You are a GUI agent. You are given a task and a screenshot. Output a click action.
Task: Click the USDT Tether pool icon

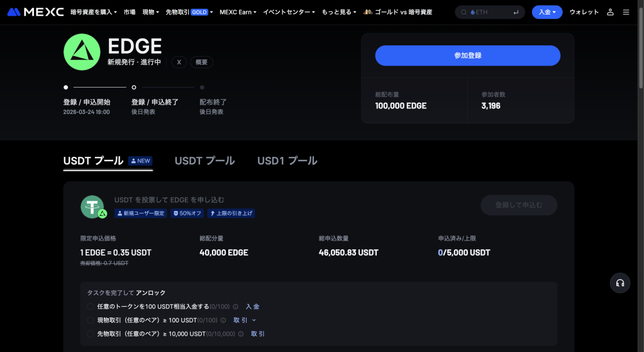pos(92,207)
